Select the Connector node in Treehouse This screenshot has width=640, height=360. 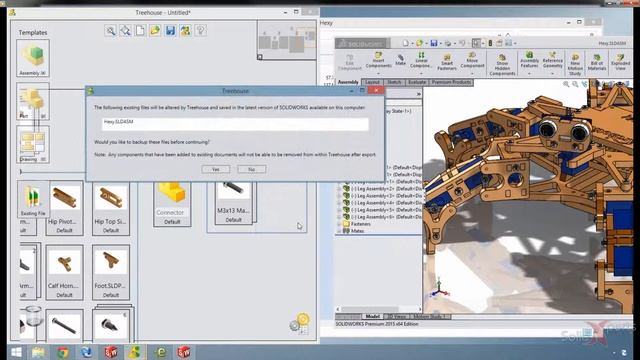pyautogui.click(x=172, y=204)
